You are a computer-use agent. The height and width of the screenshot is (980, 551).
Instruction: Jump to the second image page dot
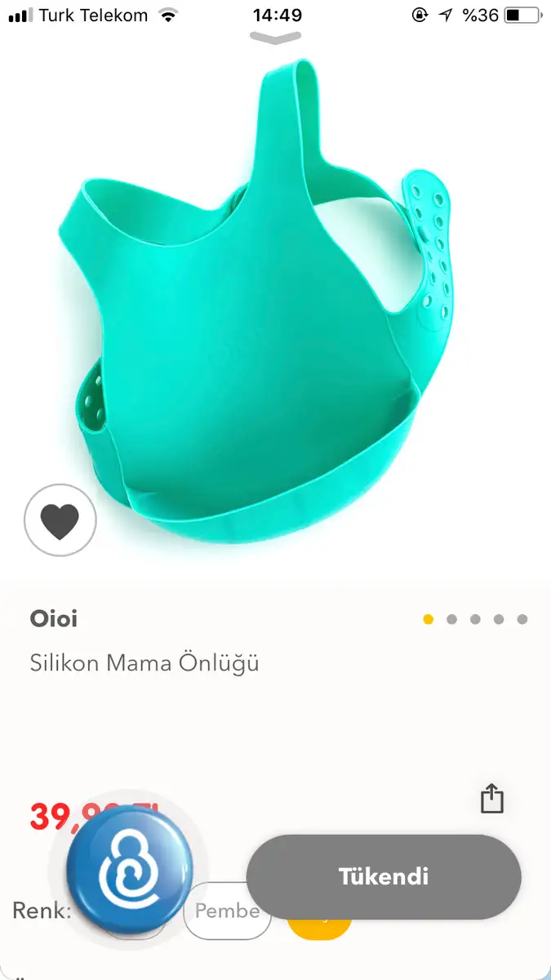click(x=451, y=619)
